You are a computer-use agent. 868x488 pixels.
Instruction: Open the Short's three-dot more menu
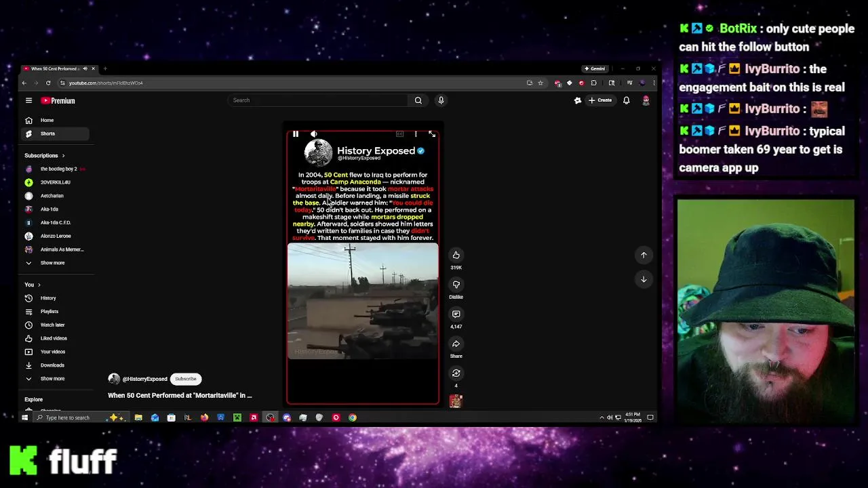(x=416, y=134)
